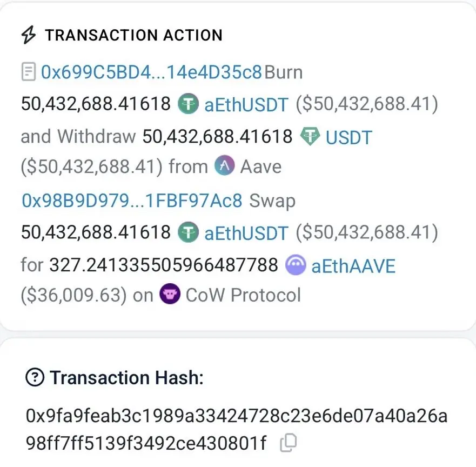
Task: Open address 0x98B9D979...1FBF97Ac8
Action: pyautogui.click(x=132, y=201)
